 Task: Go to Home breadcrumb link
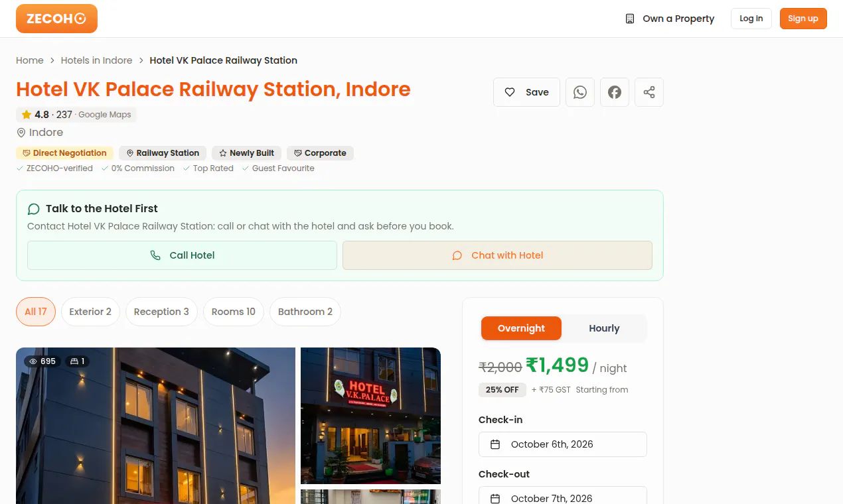point(30,60)
